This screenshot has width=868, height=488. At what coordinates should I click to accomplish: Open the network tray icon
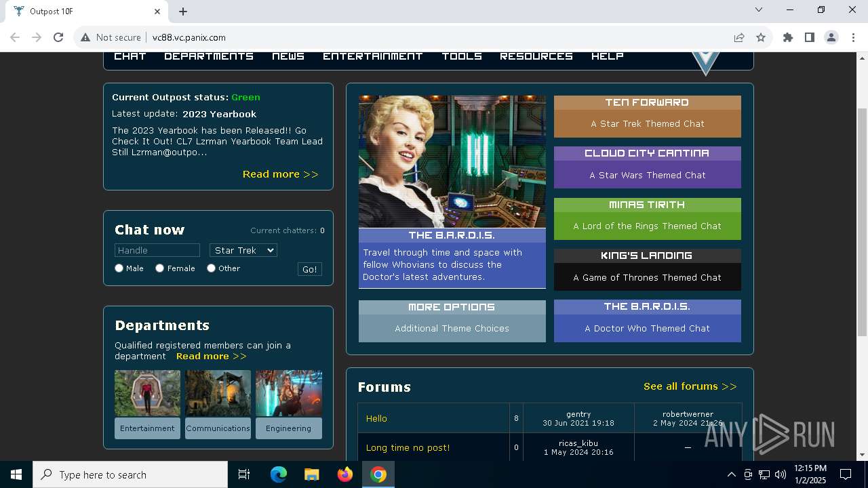(x=764, y=474)
